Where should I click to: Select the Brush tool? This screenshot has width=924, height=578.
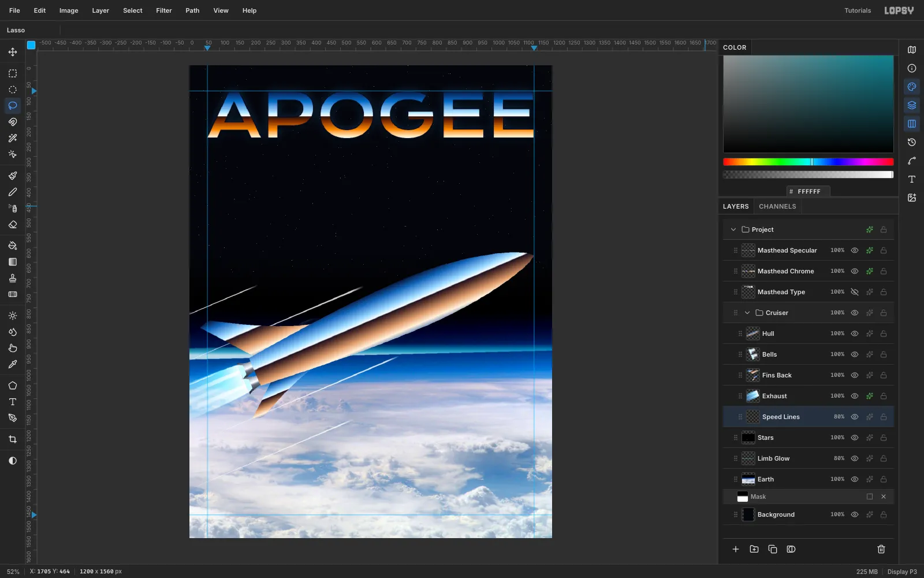[13, 176]
